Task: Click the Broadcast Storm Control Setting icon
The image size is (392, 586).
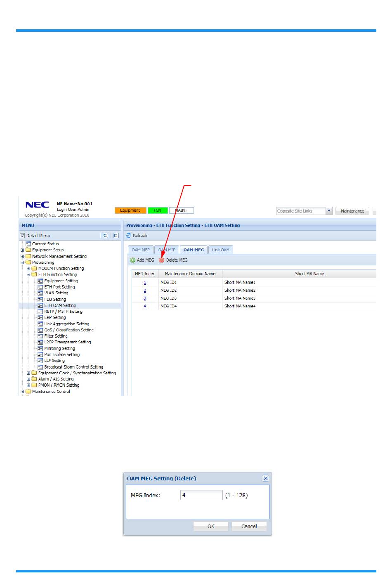Action: (x=40, y=367)
